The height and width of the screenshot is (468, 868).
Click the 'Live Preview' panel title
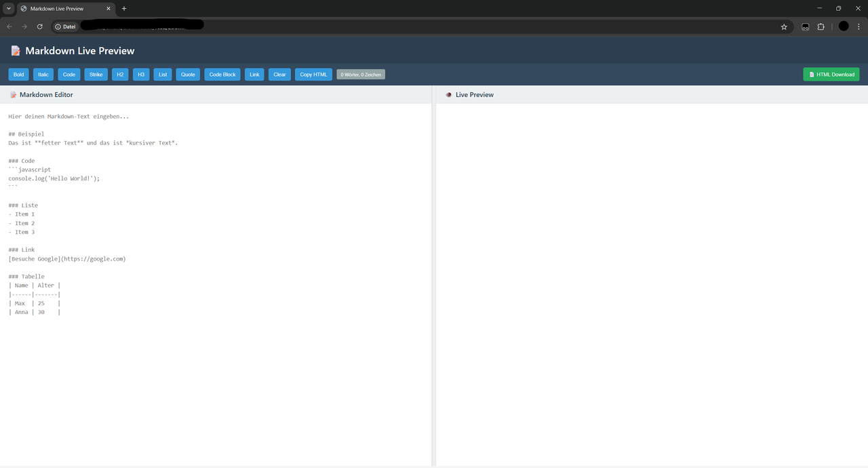[475, 95]
